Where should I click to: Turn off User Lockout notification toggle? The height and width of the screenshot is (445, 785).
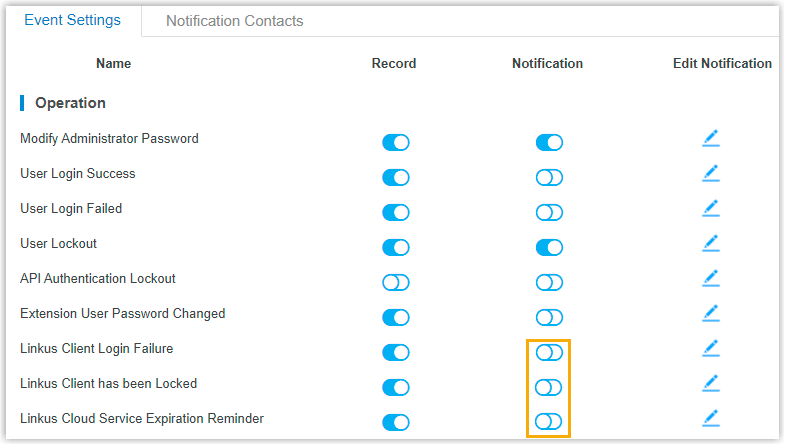pos(549,248)
